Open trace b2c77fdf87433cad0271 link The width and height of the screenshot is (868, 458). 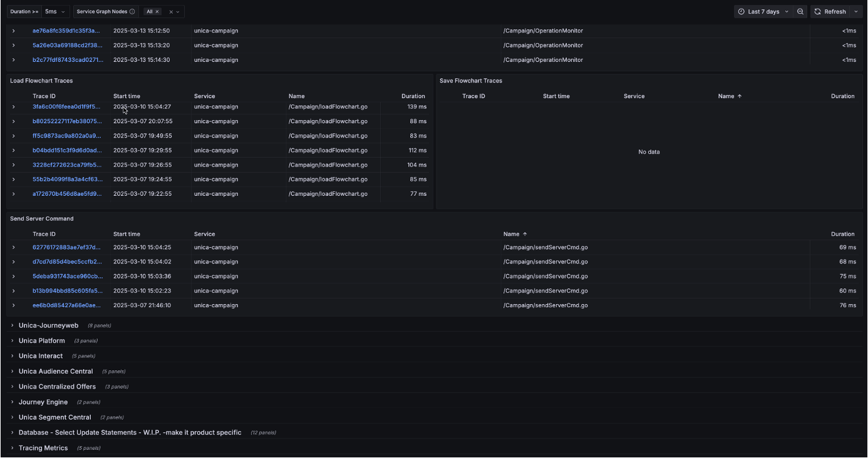tap(68, 60)
